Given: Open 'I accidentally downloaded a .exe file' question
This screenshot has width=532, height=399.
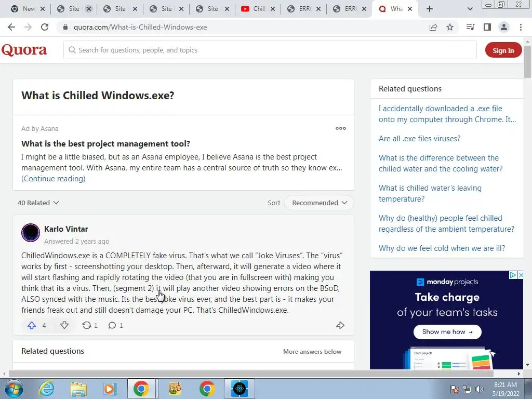Looking at the screenshot, I should (447, 114).
